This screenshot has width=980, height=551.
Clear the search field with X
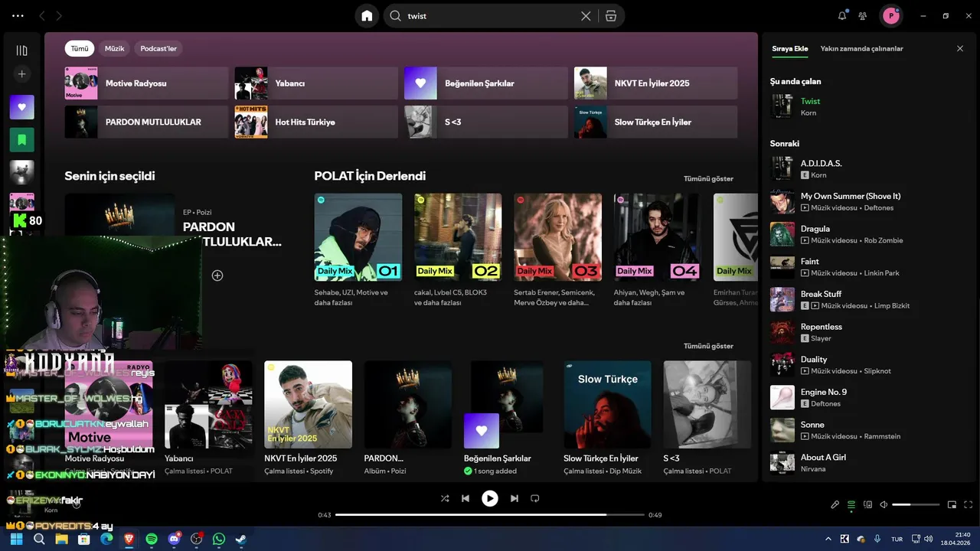(586, 16)
